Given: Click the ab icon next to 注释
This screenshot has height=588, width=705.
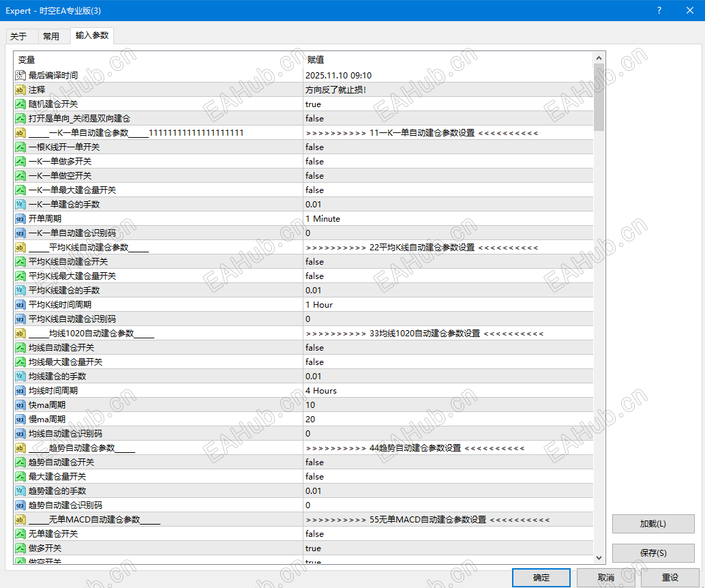Looking at the screenshot, I should pyautogui.click(x=20, y=90).
